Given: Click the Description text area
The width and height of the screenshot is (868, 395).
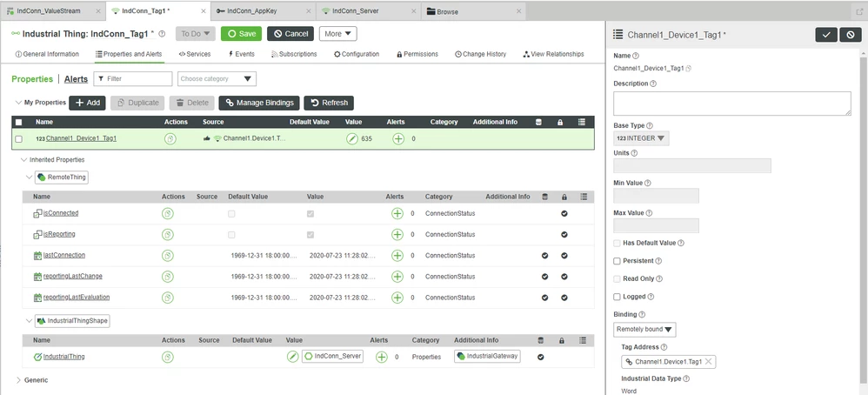Looking at the screenshot, I should (731, 104).
